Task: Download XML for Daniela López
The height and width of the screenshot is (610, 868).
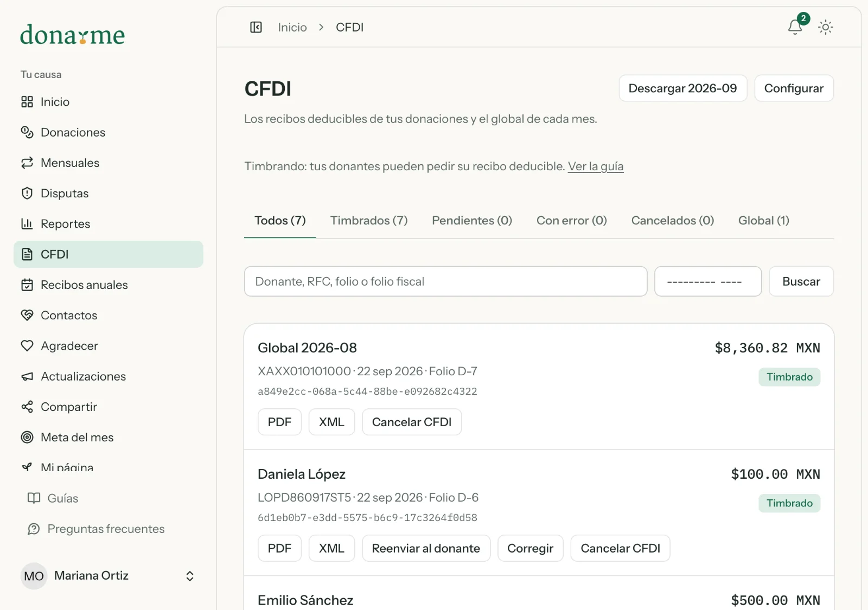Action: 331,548
